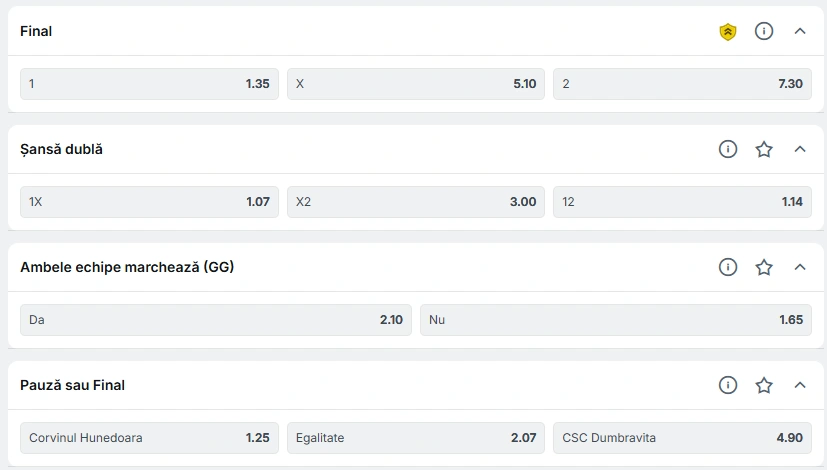Choose away win option at 7.30
827x470 pixels.
tap(682, 84)
